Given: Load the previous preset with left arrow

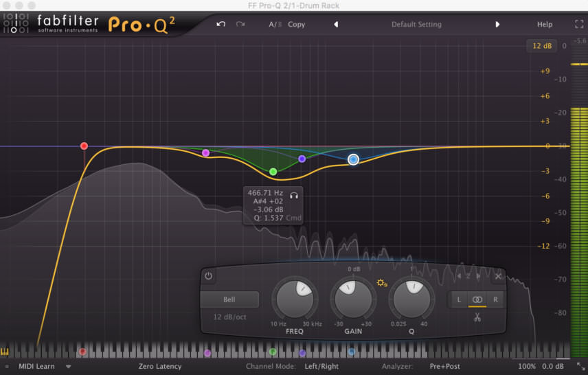Looking at the screenshot, I should pyautogui.click(x=336, y=24).
